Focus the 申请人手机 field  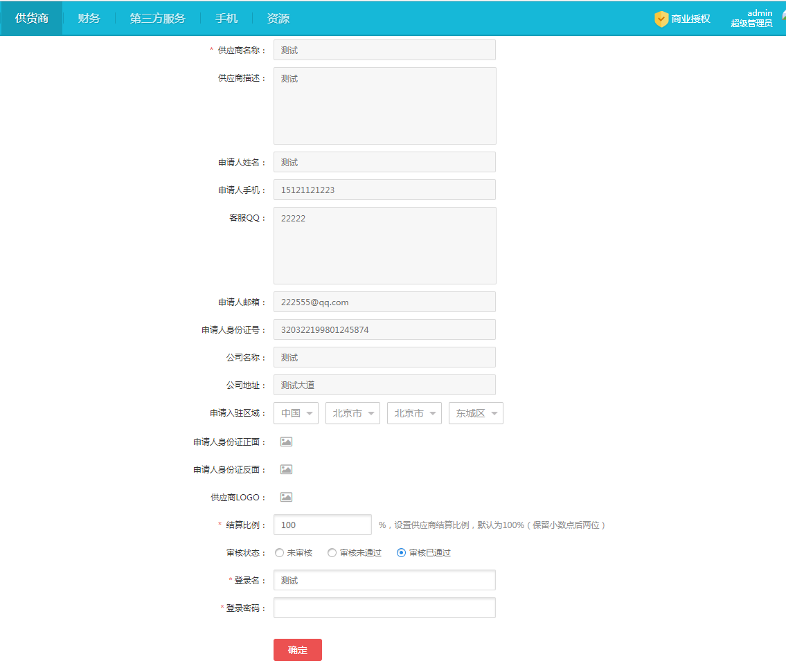click(384, 190)
